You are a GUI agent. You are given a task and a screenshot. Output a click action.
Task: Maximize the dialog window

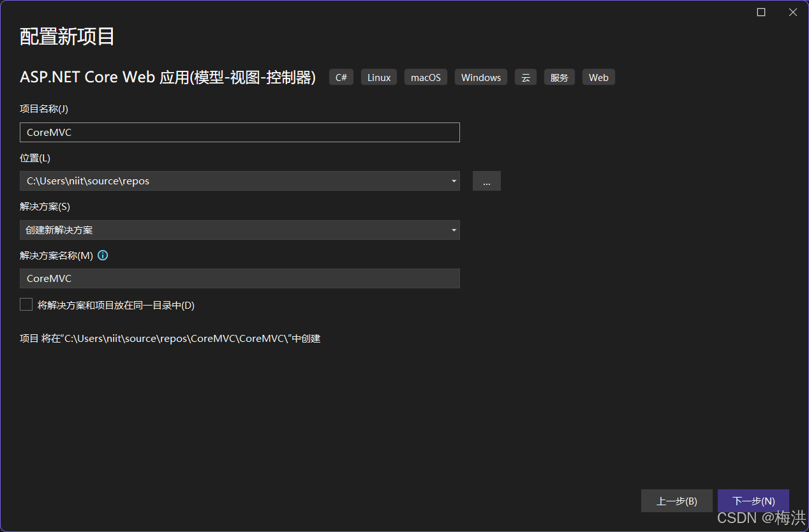[x=761, y=12]
